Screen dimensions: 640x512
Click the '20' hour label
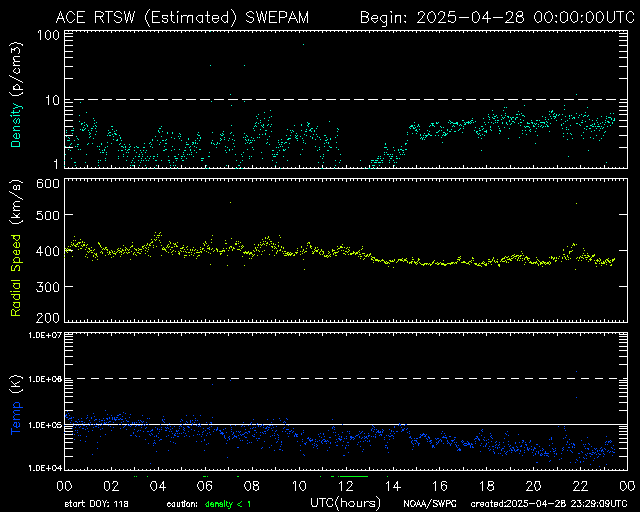coord(533,486)
